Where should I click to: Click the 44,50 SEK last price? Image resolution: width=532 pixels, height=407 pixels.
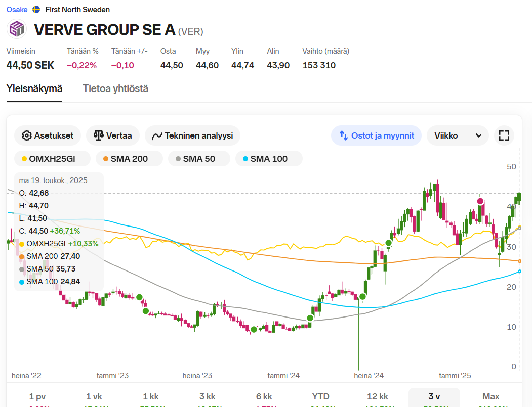[x=30, y=65]
